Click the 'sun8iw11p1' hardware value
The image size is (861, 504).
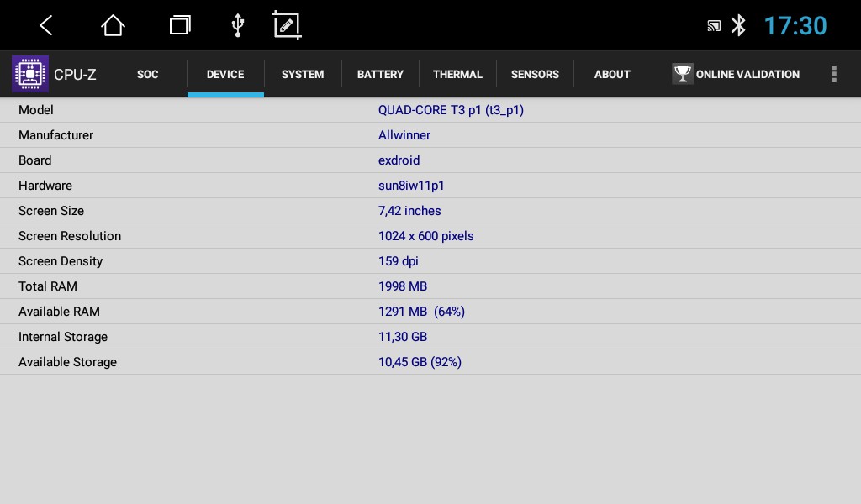click(411, 186)
